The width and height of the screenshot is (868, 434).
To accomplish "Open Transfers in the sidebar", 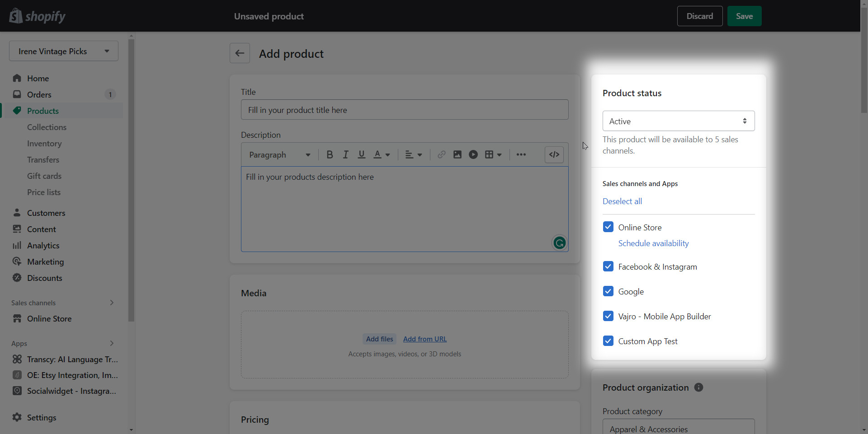I will pos(43,159).
